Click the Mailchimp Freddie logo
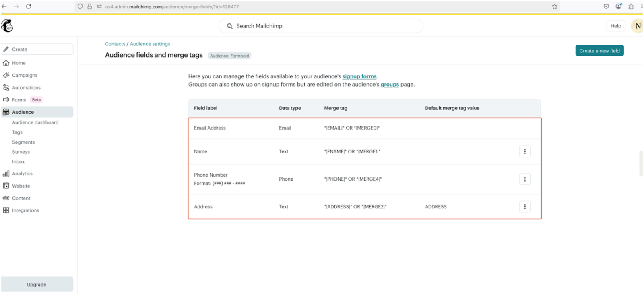 7,26
